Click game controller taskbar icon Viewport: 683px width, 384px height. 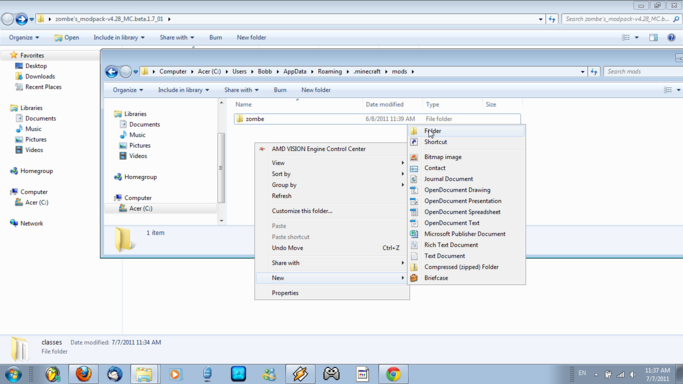(331, 374)
